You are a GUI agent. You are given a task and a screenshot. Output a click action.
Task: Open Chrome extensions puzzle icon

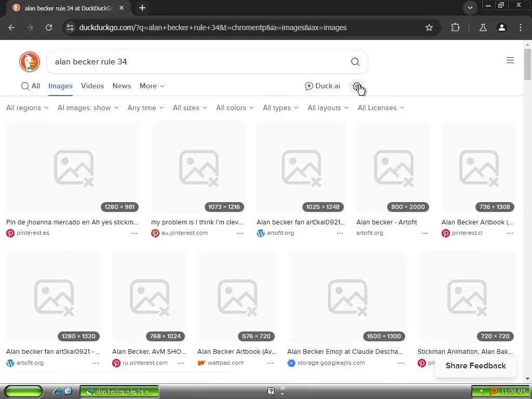[x=455, y=28]
